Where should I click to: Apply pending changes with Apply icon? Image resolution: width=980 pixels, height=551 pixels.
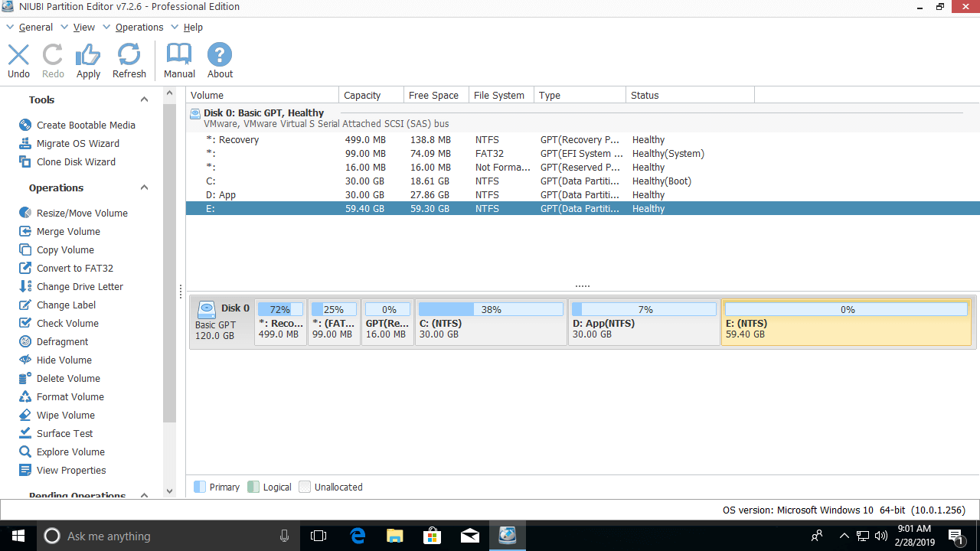[x=88, y=60]
